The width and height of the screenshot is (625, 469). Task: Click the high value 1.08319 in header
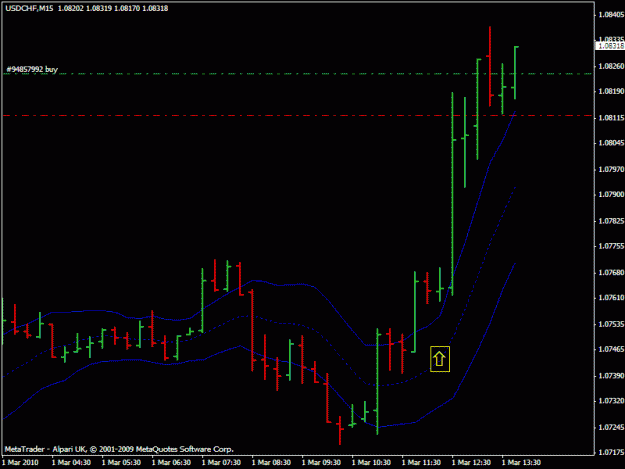pos(99,8)
